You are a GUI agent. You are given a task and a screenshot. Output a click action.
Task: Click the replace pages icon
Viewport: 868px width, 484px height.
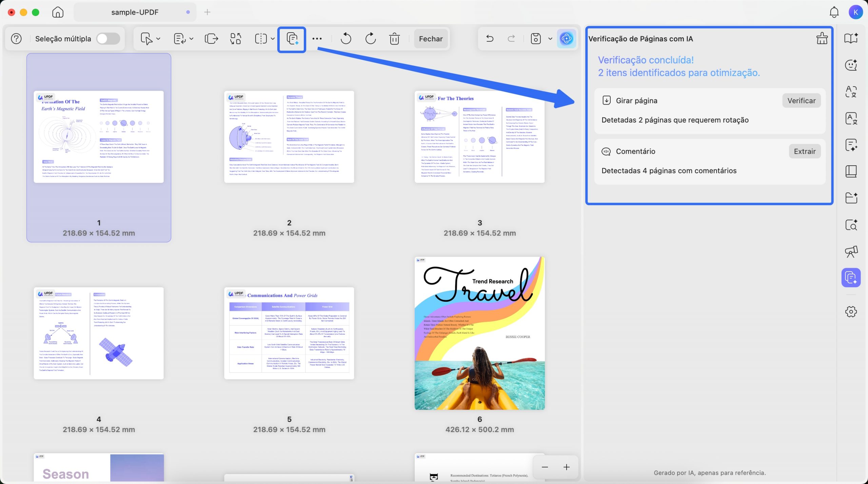pos(236,39)
